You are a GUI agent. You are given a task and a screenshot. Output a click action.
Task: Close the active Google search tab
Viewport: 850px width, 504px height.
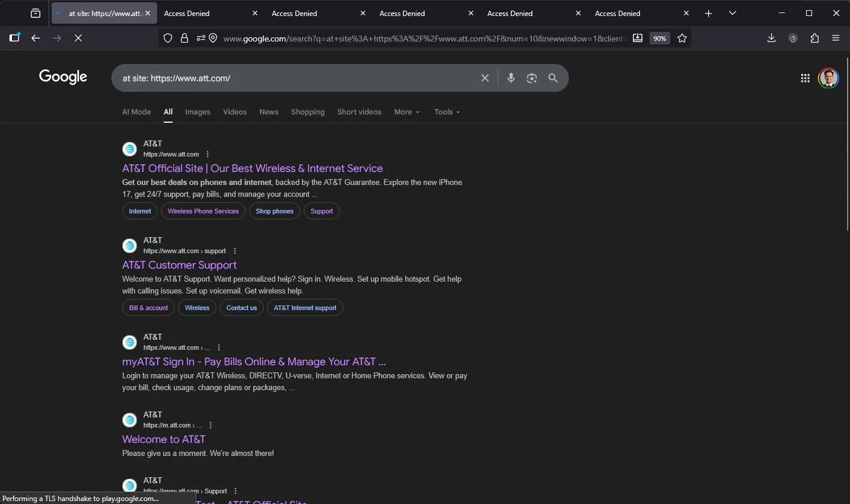pos(148,13)
